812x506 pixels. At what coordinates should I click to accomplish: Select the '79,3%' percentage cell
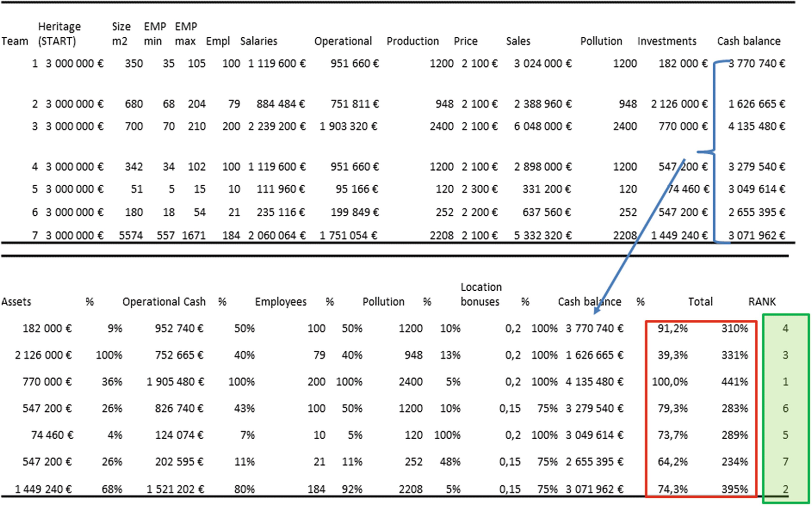[673, 408]
